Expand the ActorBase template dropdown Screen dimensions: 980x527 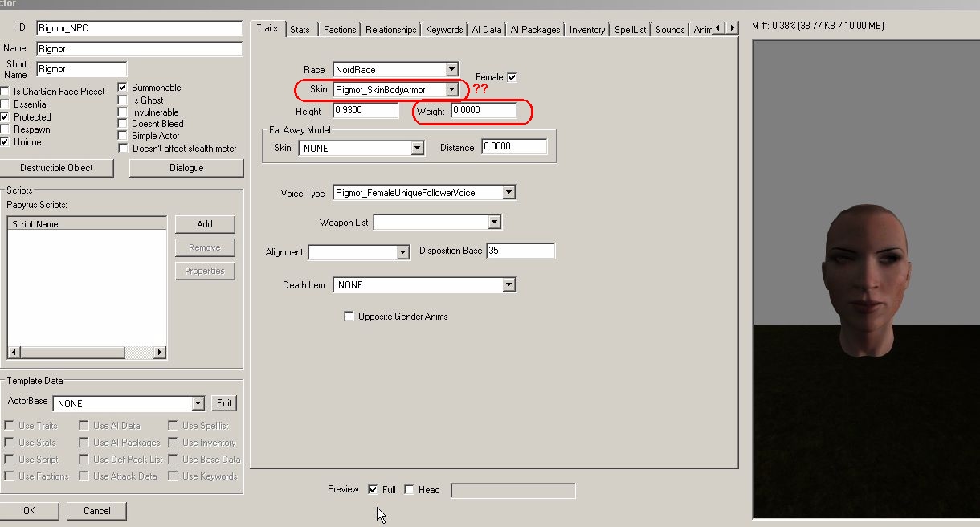tap(198, 403)
